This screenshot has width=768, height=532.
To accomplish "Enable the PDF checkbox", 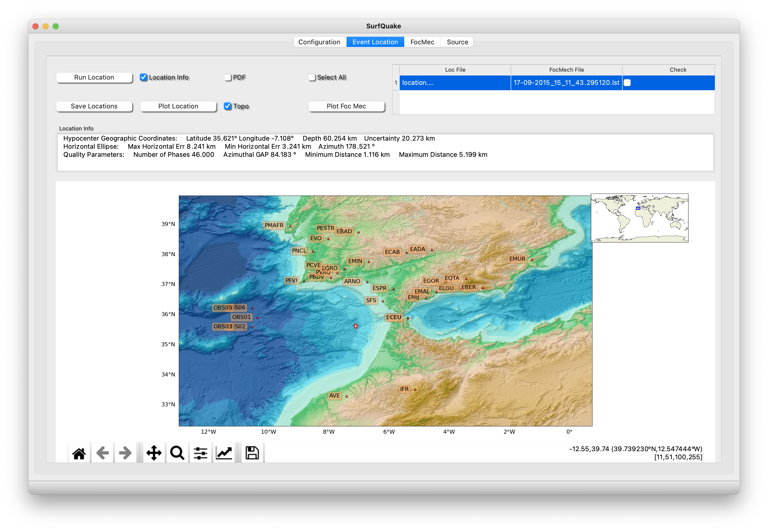I will coord(227,77).
